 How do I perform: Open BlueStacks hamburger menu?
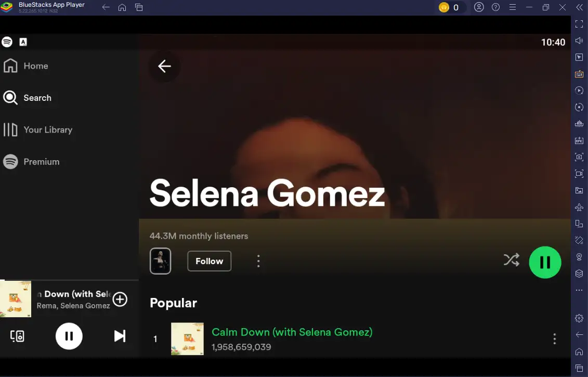(513, 7)
